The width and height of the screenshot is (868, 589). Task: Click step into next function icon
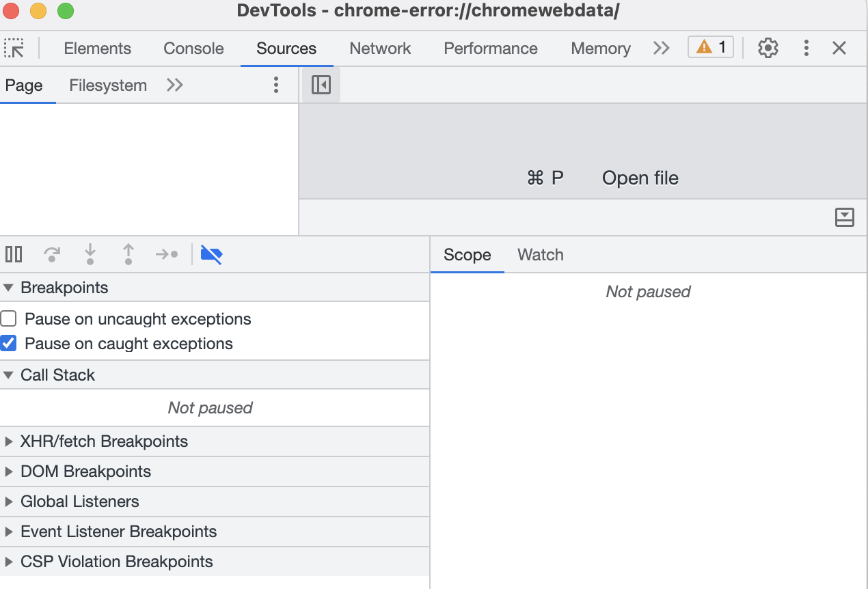pos(90,254)
